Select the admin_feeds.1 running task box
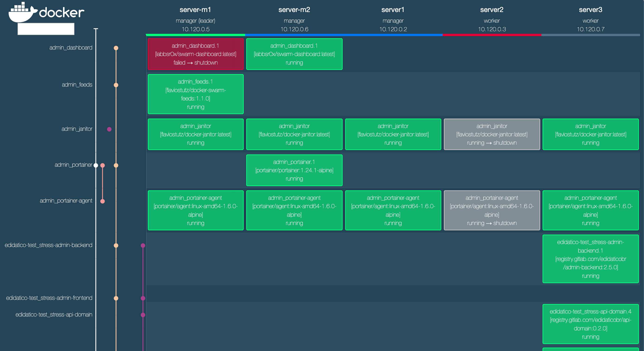Screen dimensions: 644x351 click(196, 94)
